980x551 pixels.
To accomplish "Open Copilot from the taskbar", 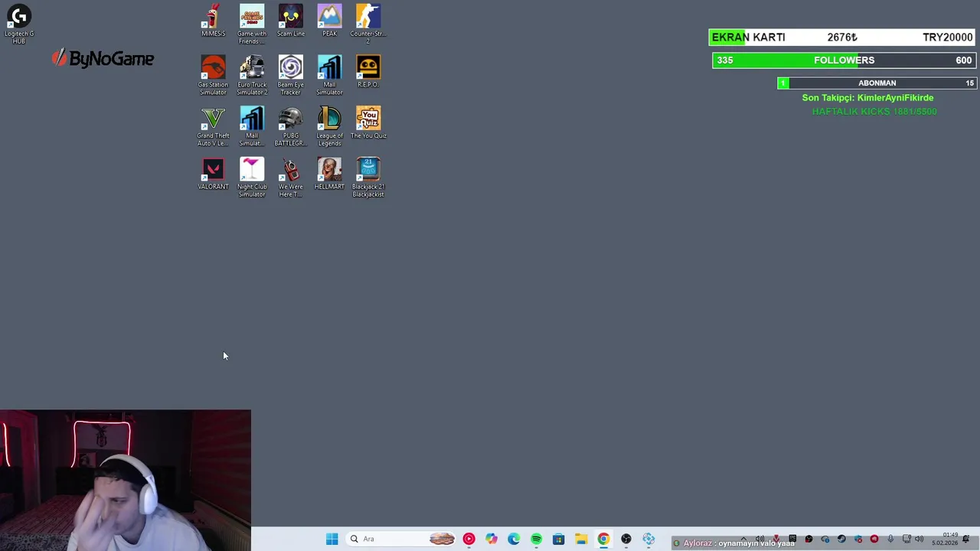I will (x=492, y=539).
